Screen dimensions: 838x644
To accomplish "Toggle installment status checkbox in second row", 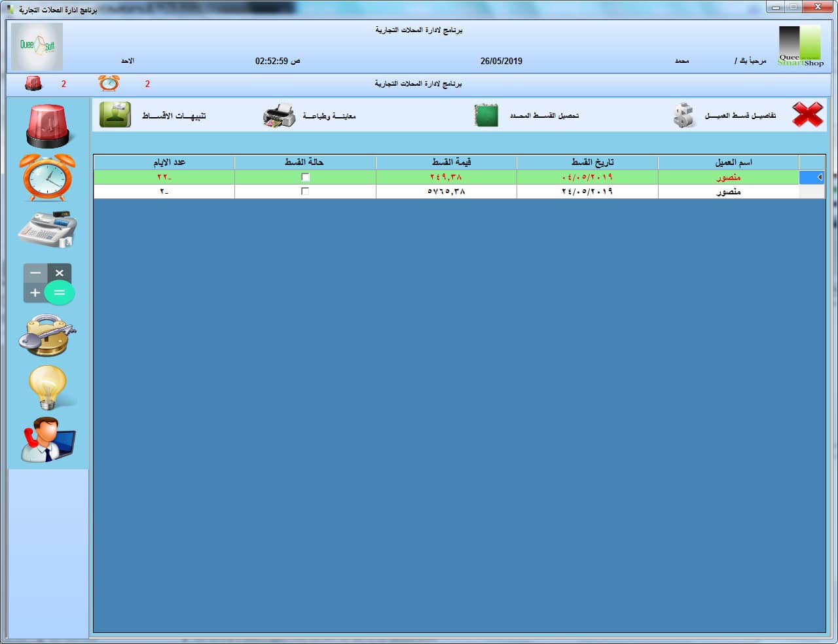I will tap(305, 191).
